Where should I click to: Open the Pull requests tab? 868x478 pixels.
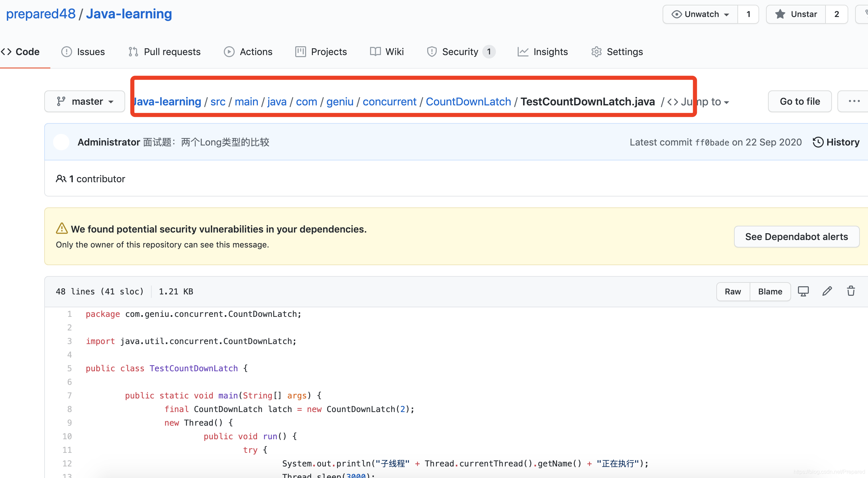[x=165, y=52]
